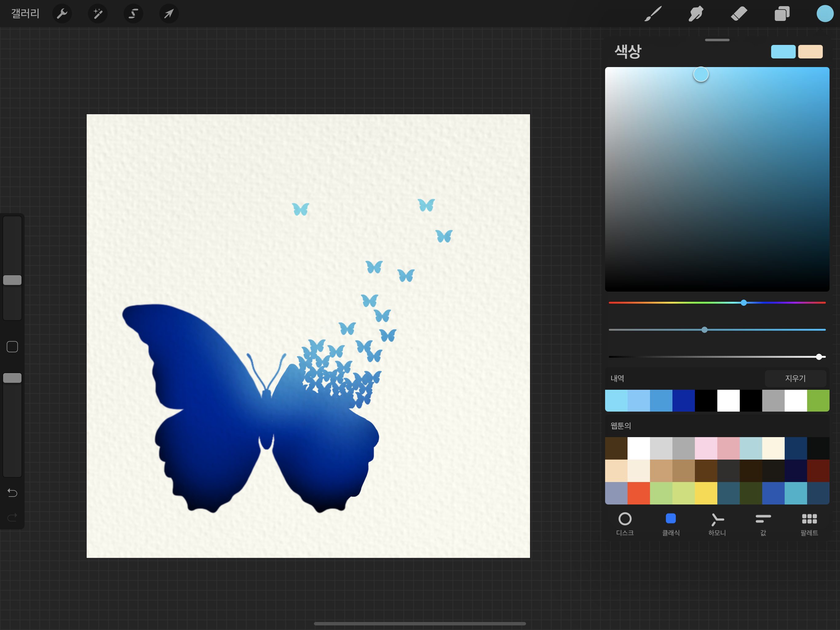Screen dimensions: 840x630
Task: Select the lavender gray-blue palette swatch
Action: pyautogui.click(x=616, y=493)
